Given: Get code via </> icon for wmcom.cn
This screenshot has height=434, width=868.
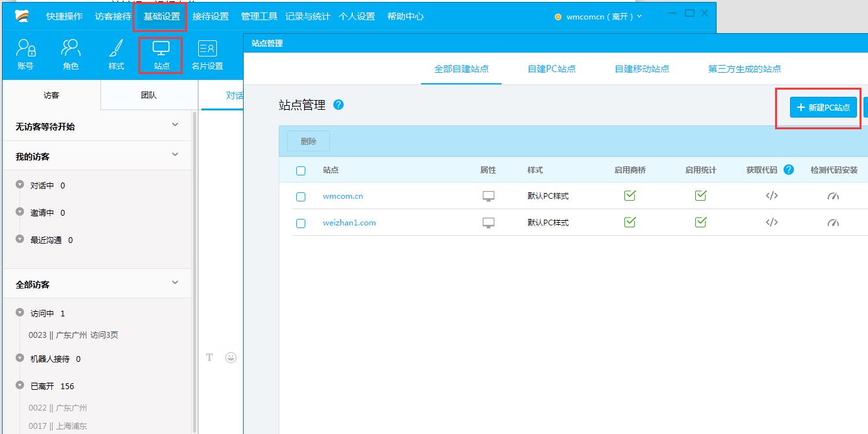Looking at the screenshot, I should pyautogui.click(x=772, y=196).
